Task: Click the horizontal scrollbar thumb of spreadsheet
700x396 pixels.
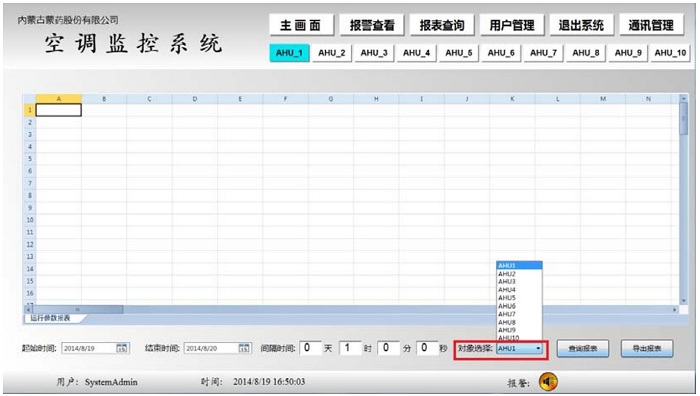Action: pos(78,309)
